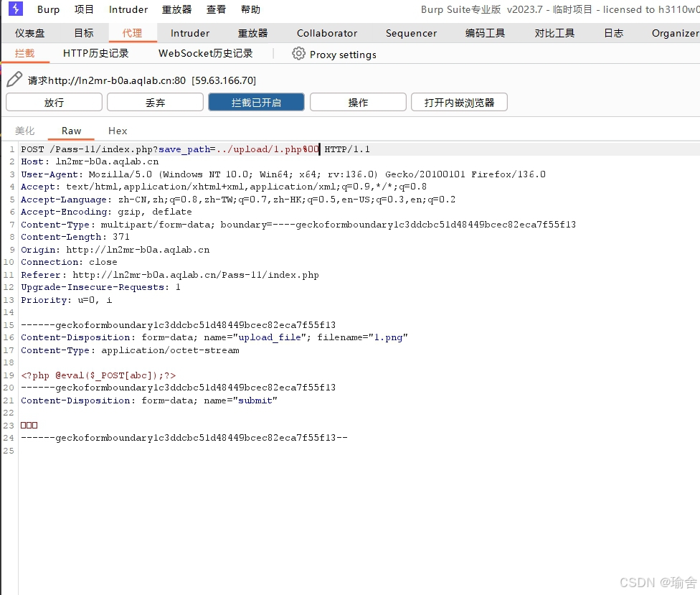Open Proxy settings

tap(343, 55)
